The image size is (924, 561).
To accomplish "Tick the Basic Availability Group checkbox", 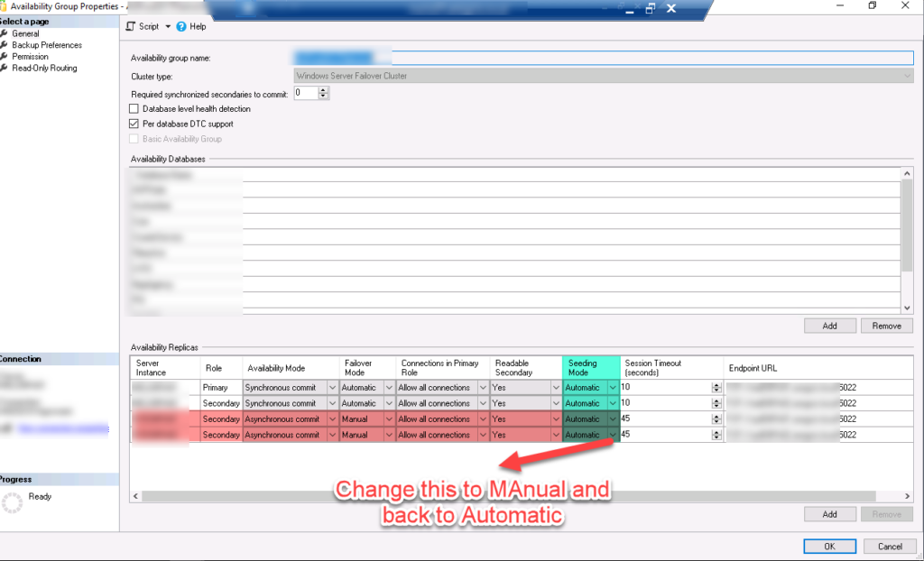I will pos(134,139).
